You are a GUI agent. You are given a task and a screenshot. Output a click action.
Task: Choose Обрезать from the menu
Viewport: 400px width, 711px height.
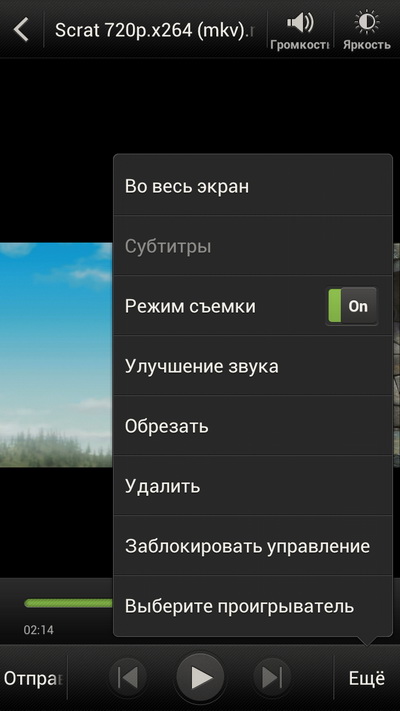(253, 426)
